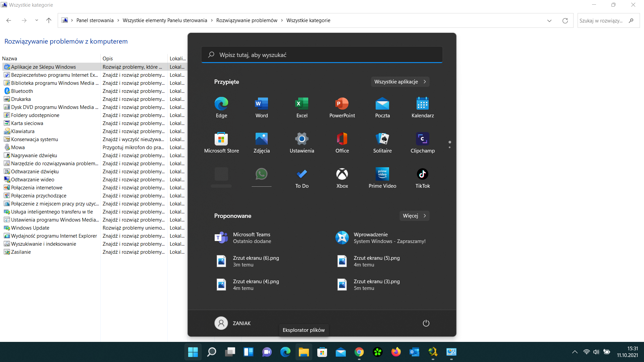Click the up arrow in Control Panel

click(49, 20)
